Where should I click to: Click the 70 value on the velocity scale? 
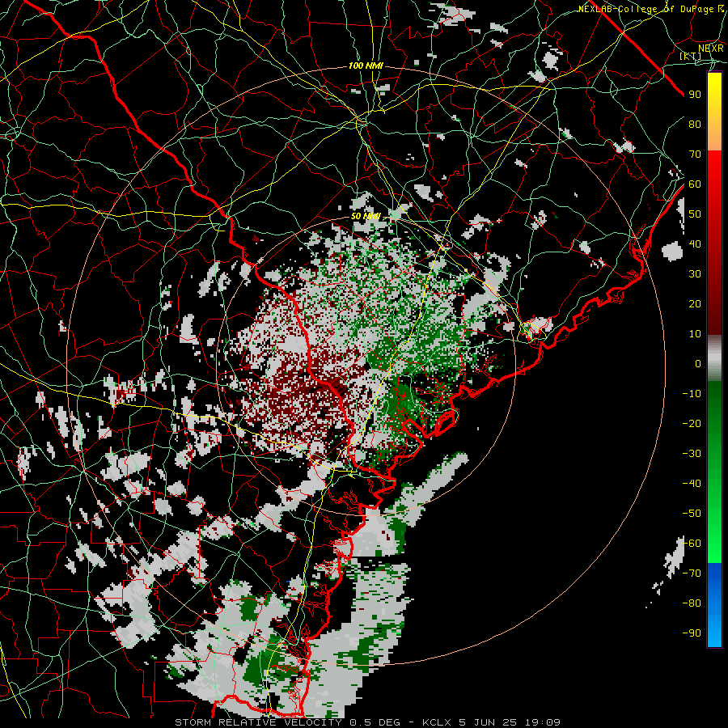pos(695,154)
